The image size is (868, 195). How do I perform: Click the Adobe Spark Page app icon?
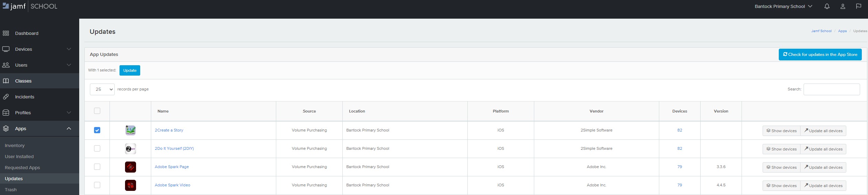(131, 167)
